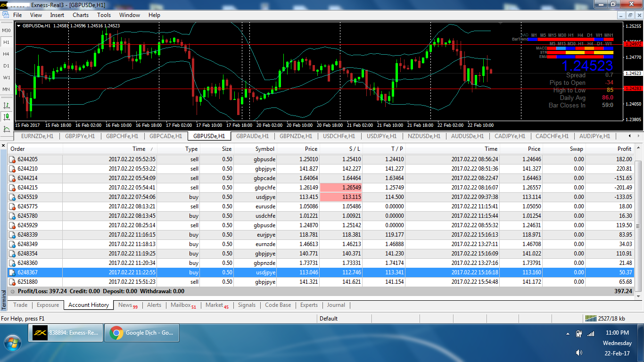Open Google Chrome from taskbar
The height and width of the screenshot is (362, 644).
tap(142, 333)
